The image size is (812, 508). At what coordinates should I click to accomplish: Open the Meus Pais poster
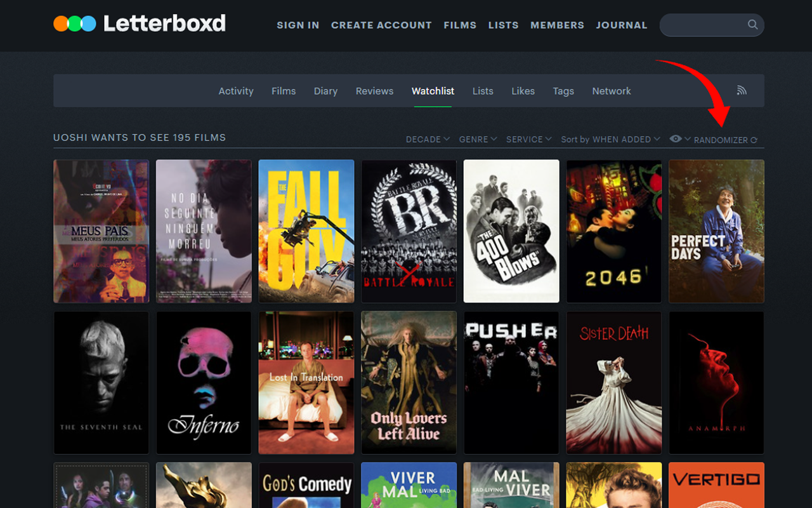(101, 231)
